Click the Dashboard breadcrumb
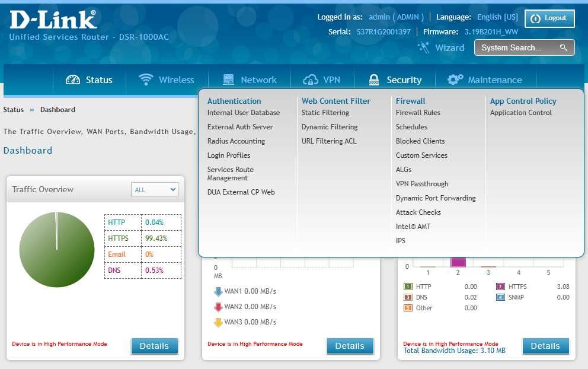The height and width of the screenshot is (369, 588). coord(57,110)
